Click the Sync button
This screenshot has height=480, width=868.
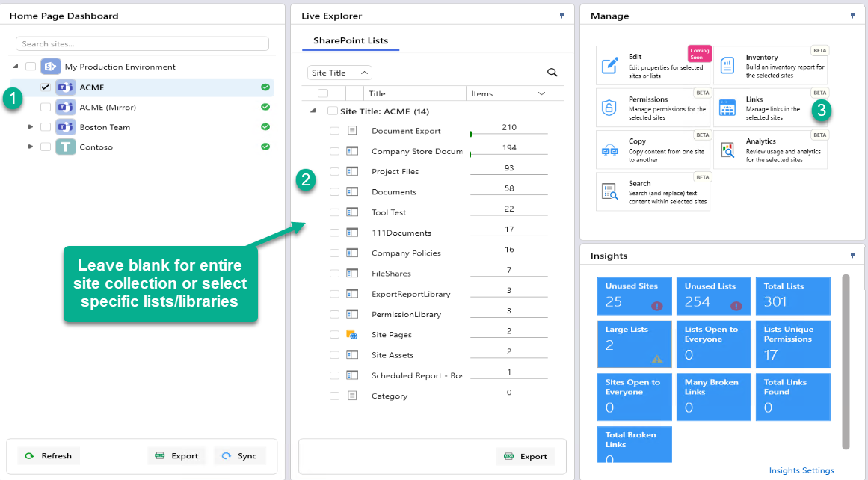coord(240,455)
